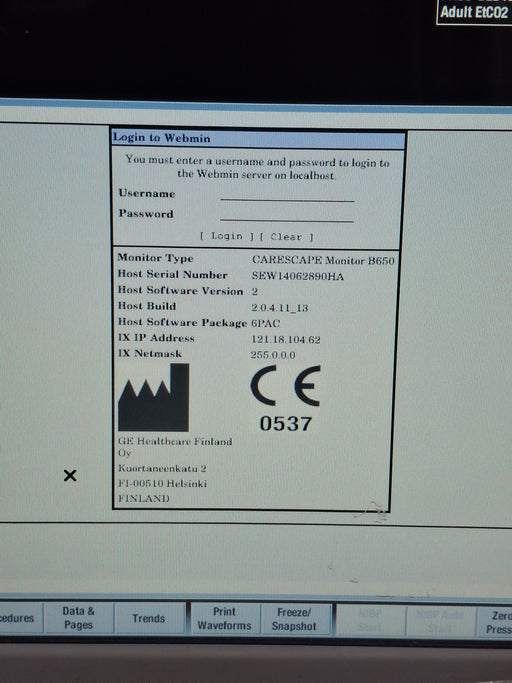Select the Zero Pressures key
Image resolution: width=512 pixels, height=683 pixels.
[495, 622]
